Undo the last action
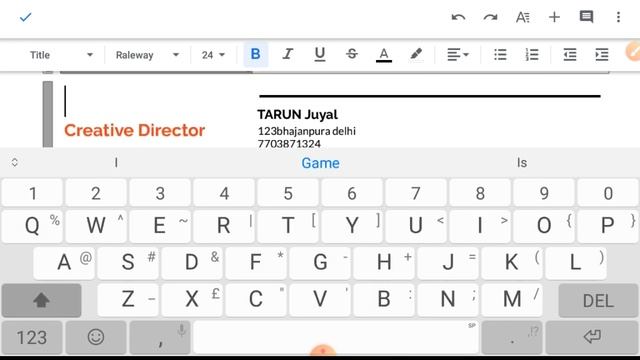Viewport: 640px width, 360px height. [x=458, y=17]
